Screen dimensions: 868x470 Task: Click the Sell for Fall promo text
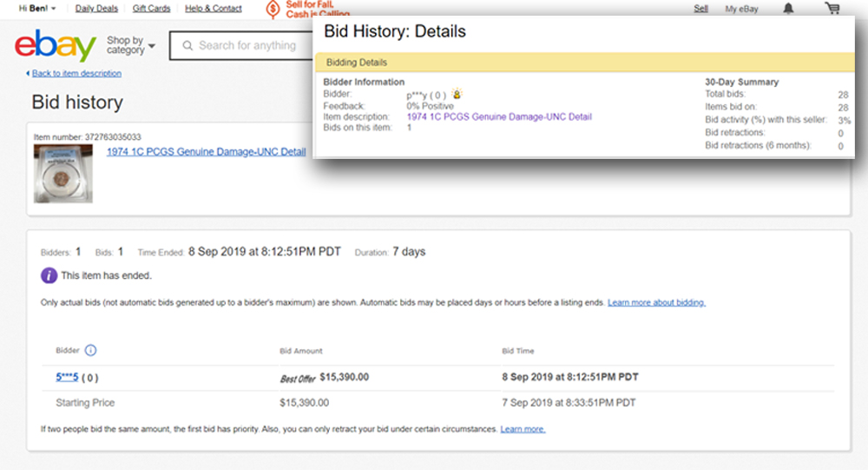point(317,9)
